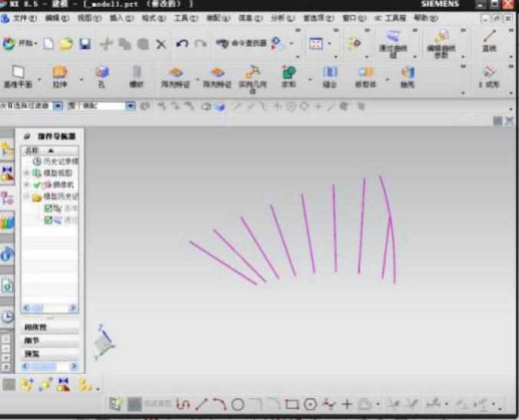The image size is (519, 420).
Task: Click the Sew tool
Action: coord(329,77)
